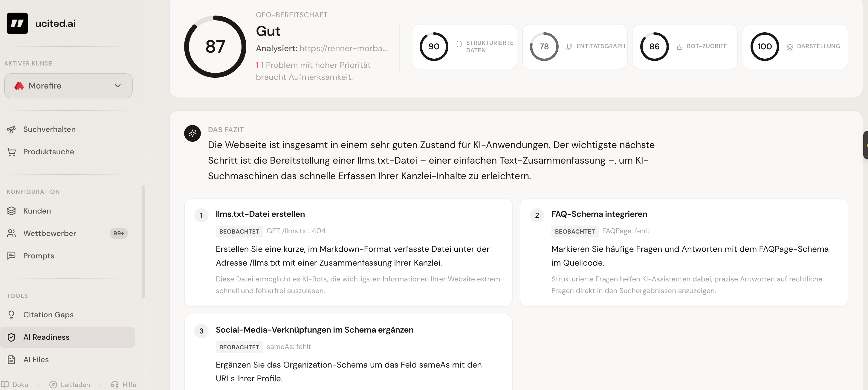868x390 pixels.
Task: Click the overall score 87 gauge
Action: (x=215, y=47)
